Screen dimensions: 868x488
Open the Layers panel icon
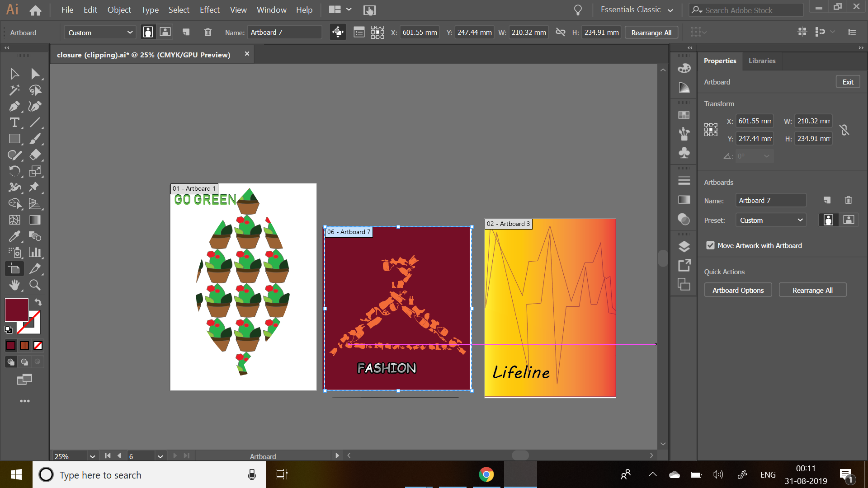(684, 246)
